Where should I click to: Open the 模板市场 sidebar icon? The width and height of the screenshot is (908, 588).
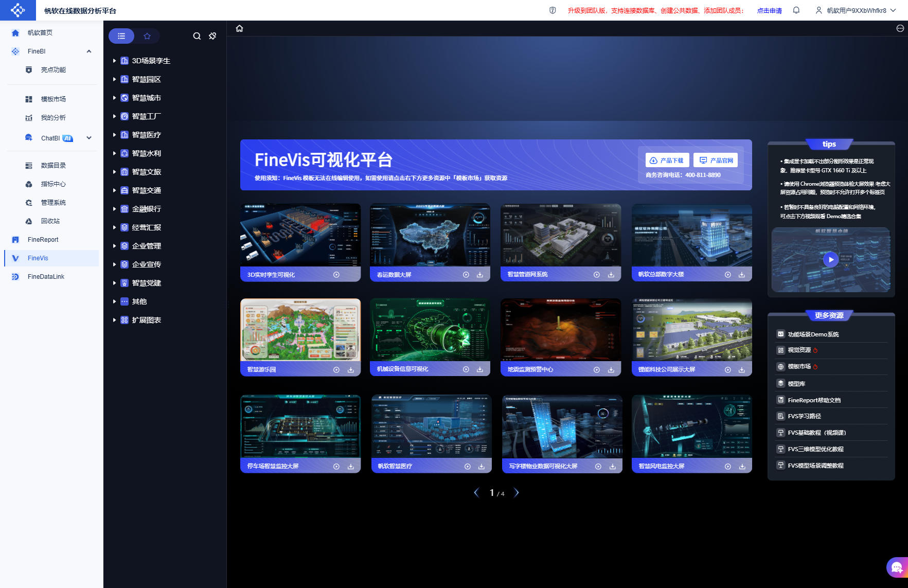point(29,99)
